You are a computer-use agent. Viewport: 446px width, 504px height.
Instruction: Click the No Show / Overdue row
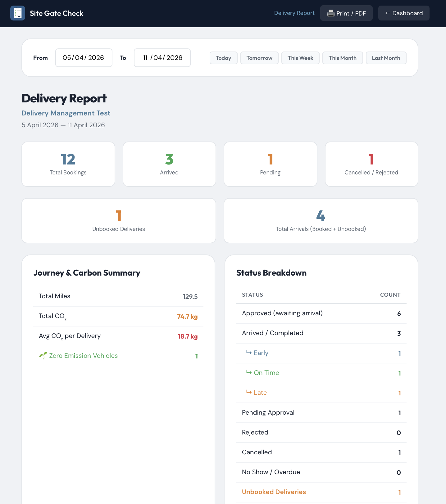[x=321, y=472]
